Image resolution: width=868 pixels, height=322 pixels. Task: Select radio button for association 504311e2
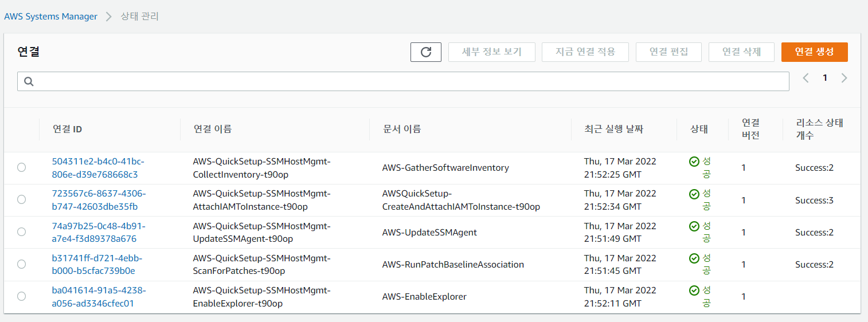click(22, 167)
